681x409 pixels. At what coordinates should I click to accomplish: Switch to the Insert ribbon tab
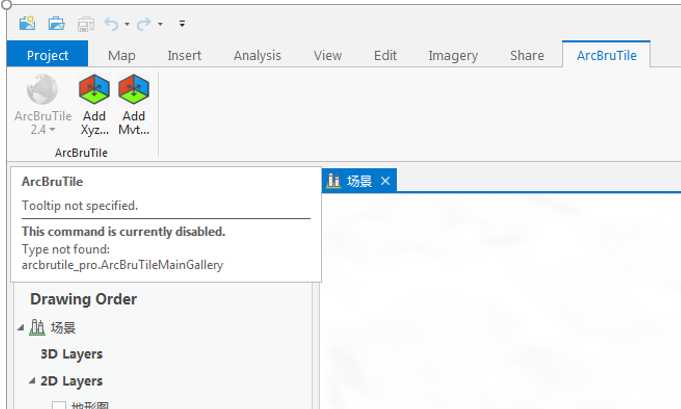tap(184, 55)
